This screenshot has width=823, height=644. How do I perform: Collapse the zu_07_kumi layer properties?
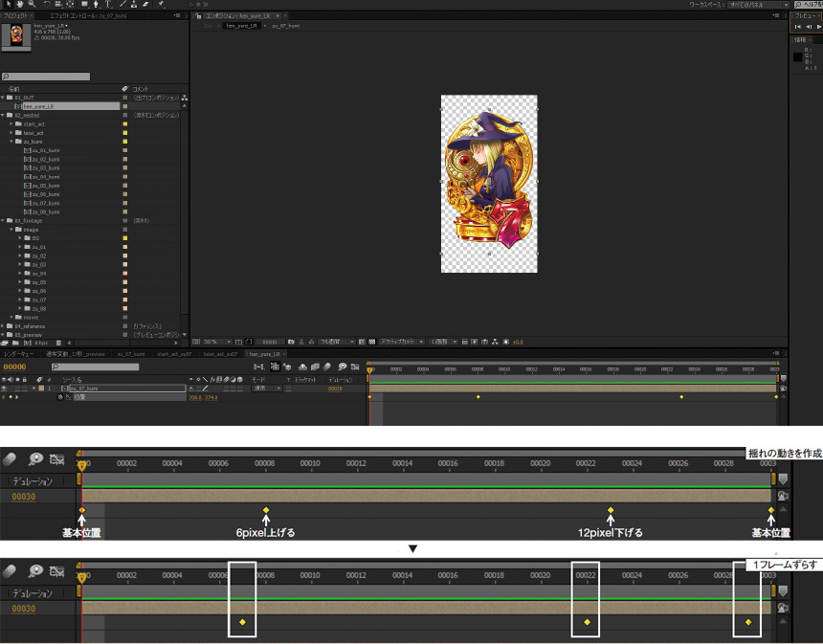pos(34,389)
